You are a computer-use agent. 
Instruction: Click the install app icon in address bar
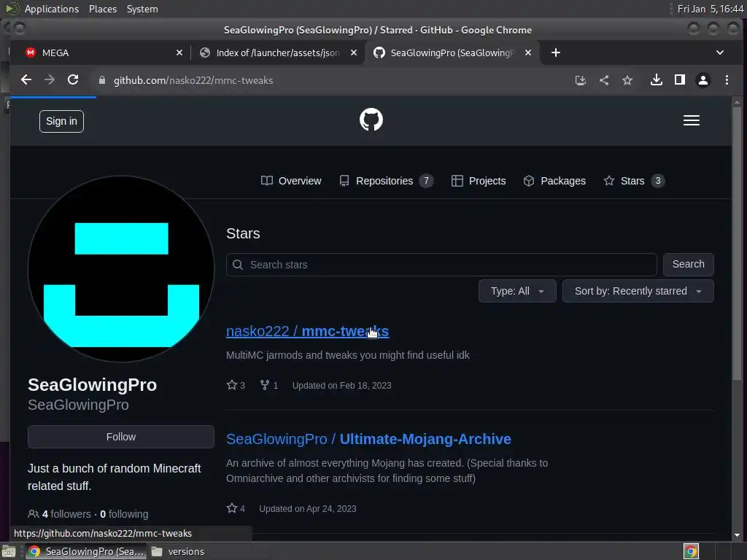pyautogui.click(x=580, y=80)
